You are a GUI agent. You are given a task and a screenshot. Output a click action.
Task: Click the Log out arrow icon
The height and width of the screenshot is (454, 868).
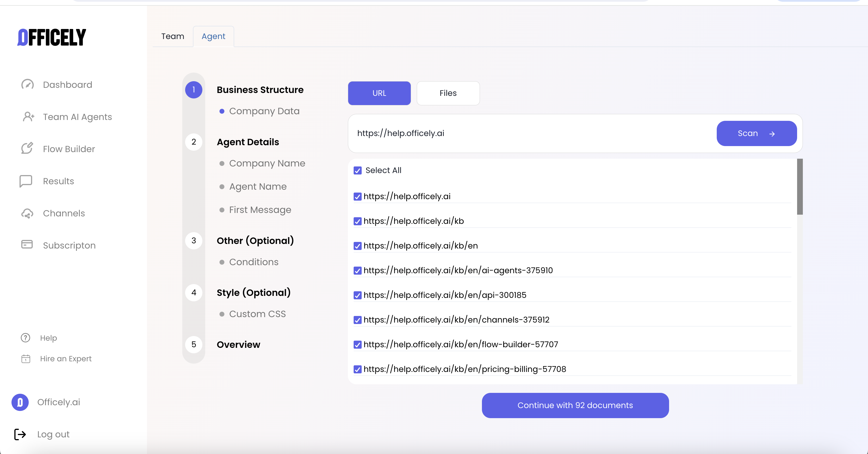point(20,434)
